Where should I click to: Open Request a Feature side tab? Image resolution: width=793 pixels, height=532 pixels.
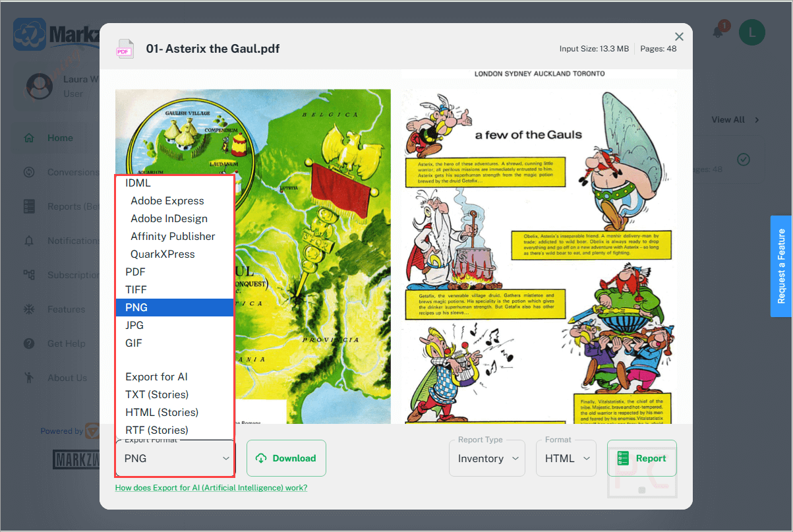(x=781, y=266)
